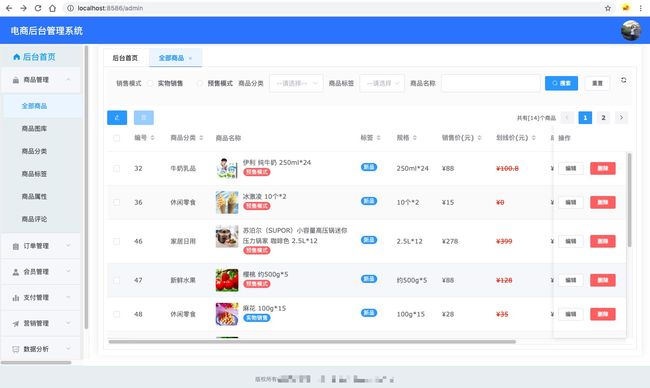Expand the 数据分析 sidebar group
This screenshot has height=388, width=650.
(68, 349)
